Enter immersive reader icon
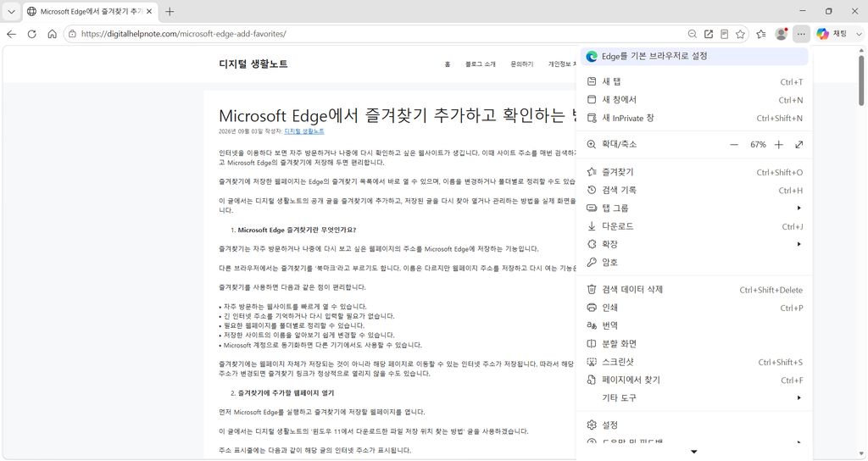The height and width of the screenshot is (461, 868). (x=724, y=34)
